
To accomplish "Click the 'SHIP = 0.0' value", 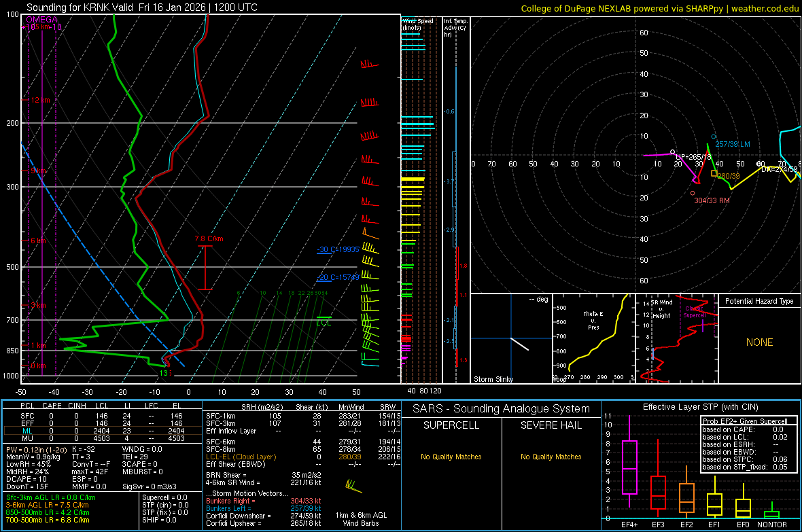I will point(159,520).
